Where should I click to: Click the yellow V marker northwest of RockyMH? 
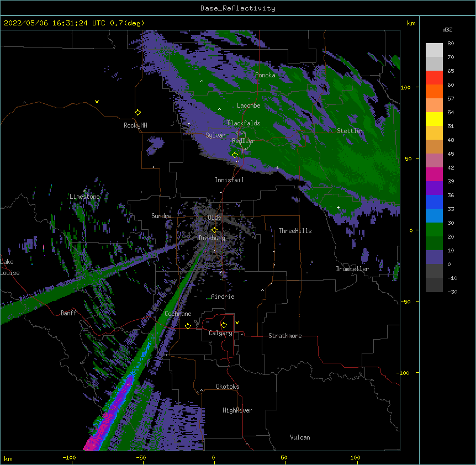pyautogui.click(x=97, y=102)
